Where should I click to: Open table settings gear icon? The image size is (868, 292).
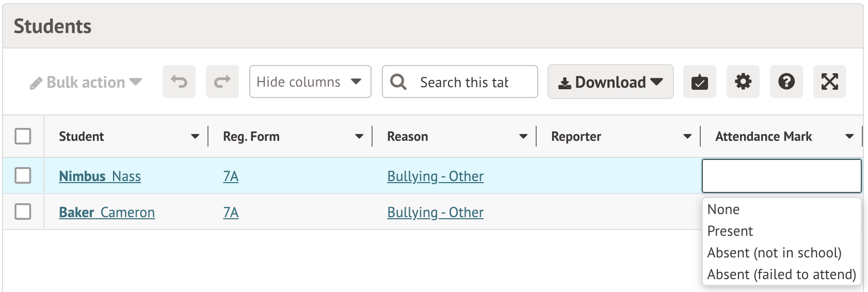(743, 82)
